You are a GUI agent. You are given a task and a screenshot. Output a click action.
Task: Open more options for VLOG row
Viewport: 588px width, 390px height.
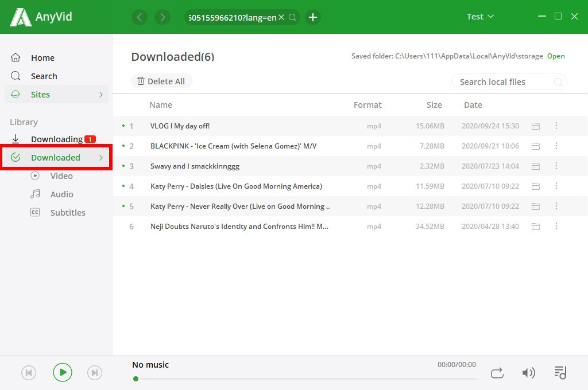[556, 126]
